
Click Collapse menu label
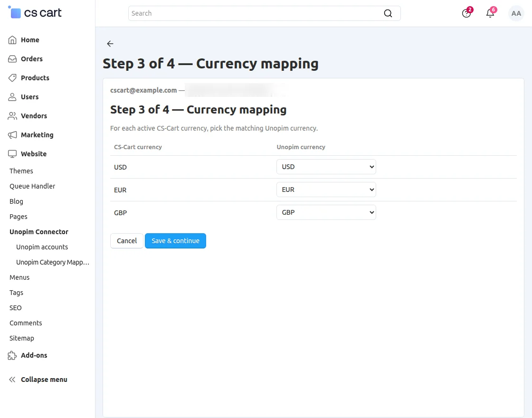pos(44,380)
